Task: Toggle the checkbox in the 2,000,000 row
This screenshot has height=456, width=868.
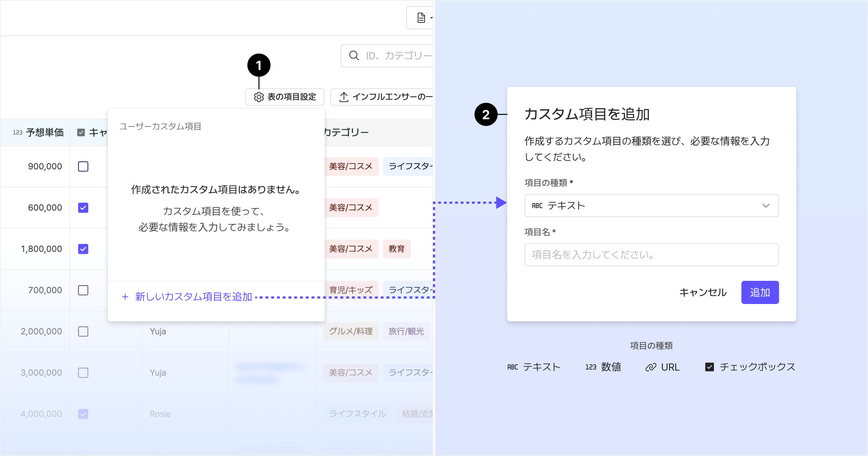Action: click(83, 332)
